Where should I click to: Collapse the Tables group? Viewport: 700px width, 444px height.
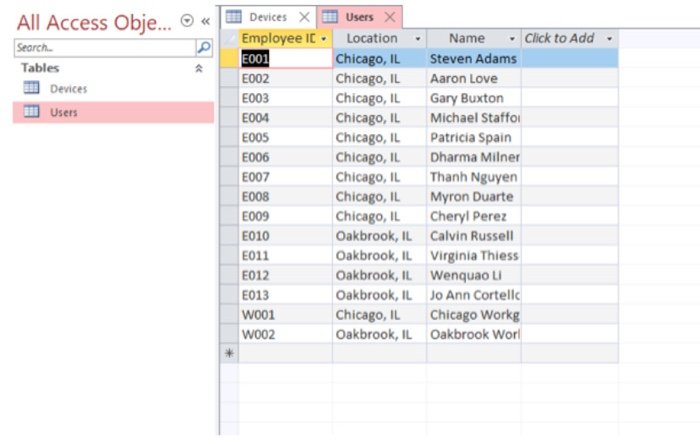point(199,68)
